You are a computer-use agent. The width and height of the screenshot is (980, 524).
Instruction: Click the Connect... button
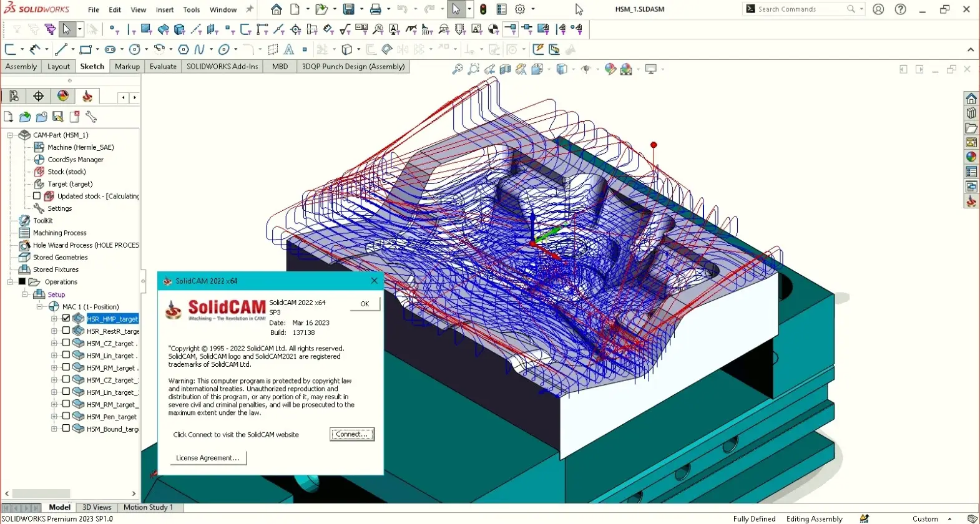click(352, 434)
